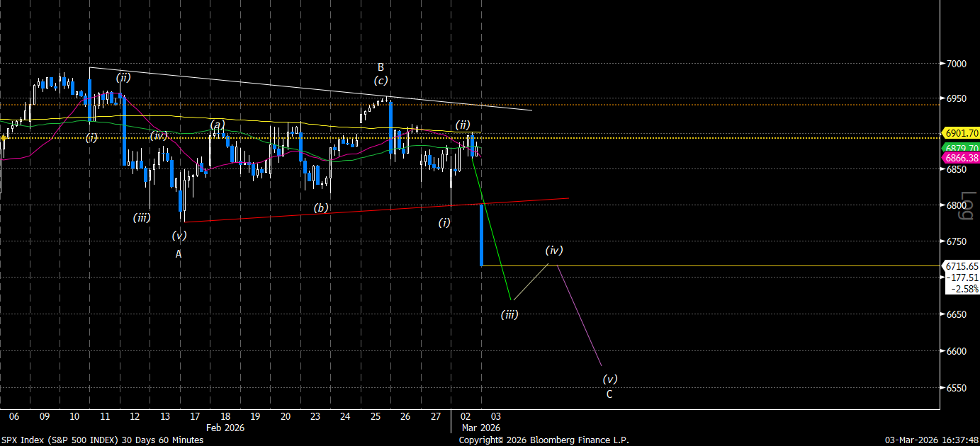Screen dimensions: 980x446
Task: Select the wave B annotation
Action: [381, 67]
